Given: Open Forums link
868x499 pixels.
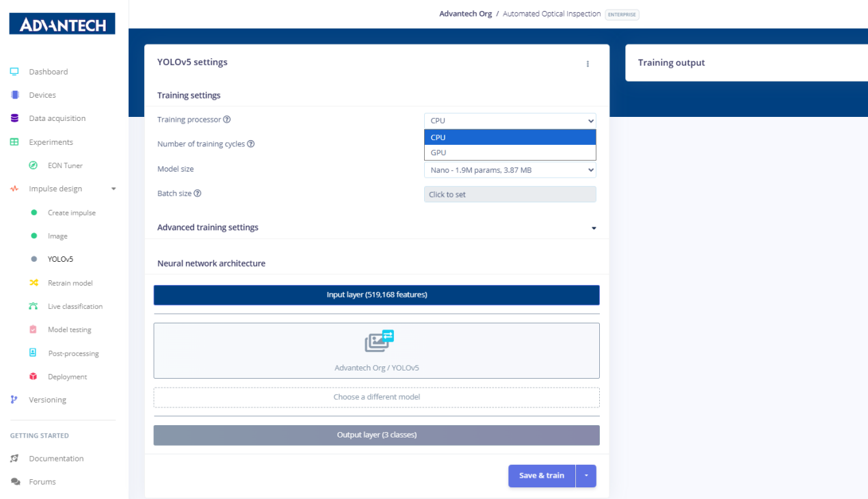Looking at the screenshot, I should 42,482.
